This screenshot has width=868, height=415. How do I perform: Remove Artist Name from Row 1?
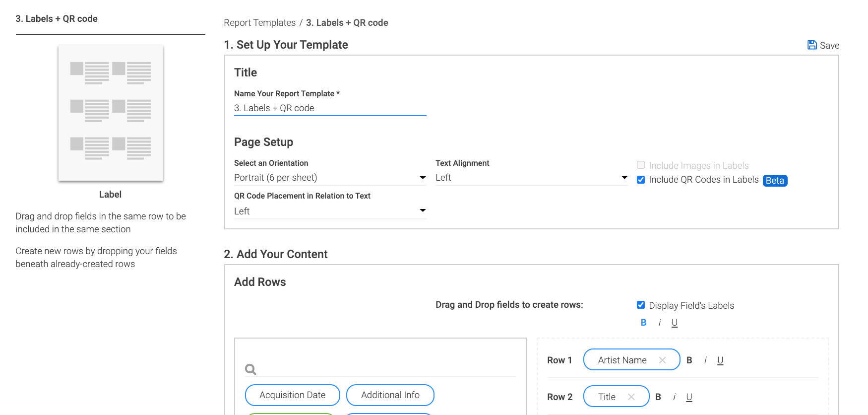pos(662,360)
